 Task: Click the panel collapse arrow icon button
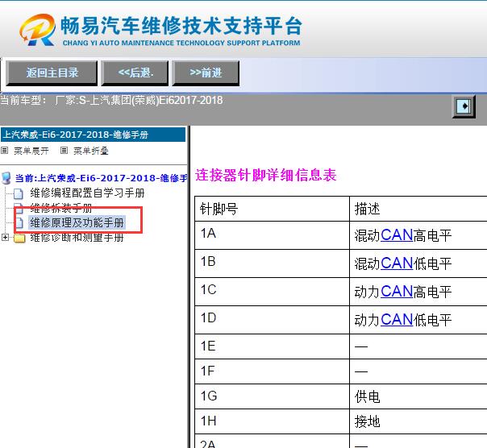(464, 106)
